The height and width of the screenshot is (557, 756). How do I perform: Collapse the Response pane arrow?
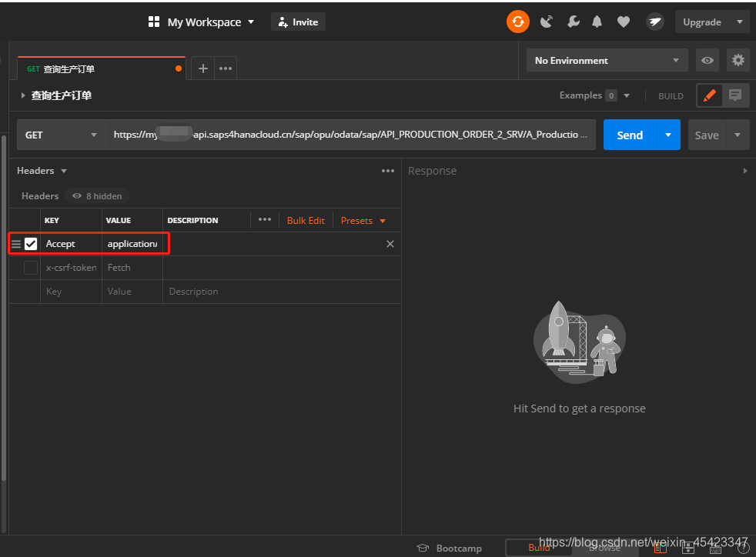[745, 171]
